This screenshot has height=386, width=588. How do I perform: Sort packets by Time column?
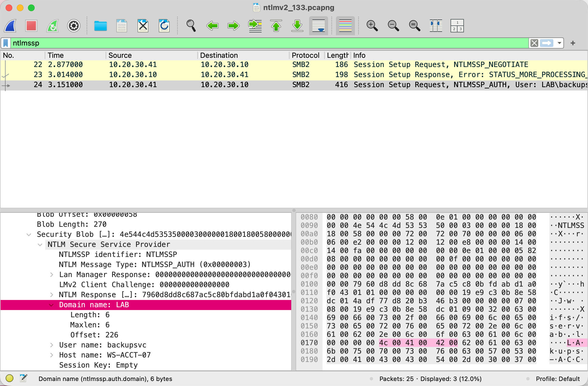click(x=75, y=55)
